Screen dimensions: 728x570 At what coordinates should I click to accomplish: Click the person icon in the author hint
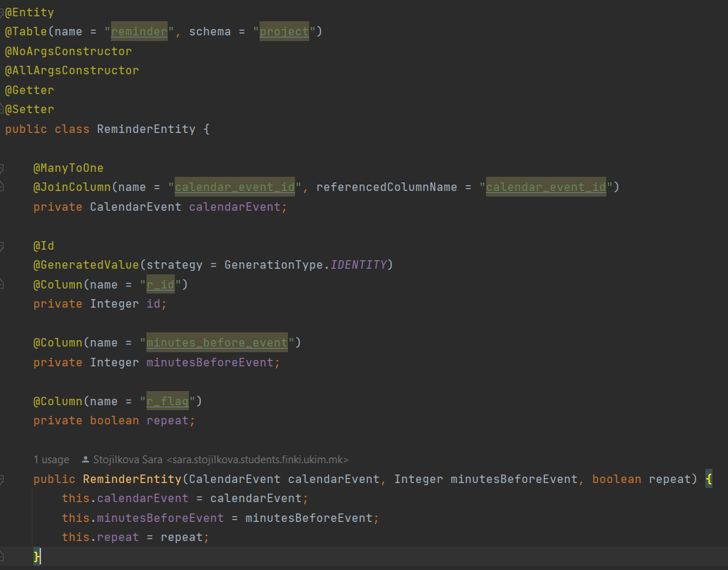(x=86, y=459)
